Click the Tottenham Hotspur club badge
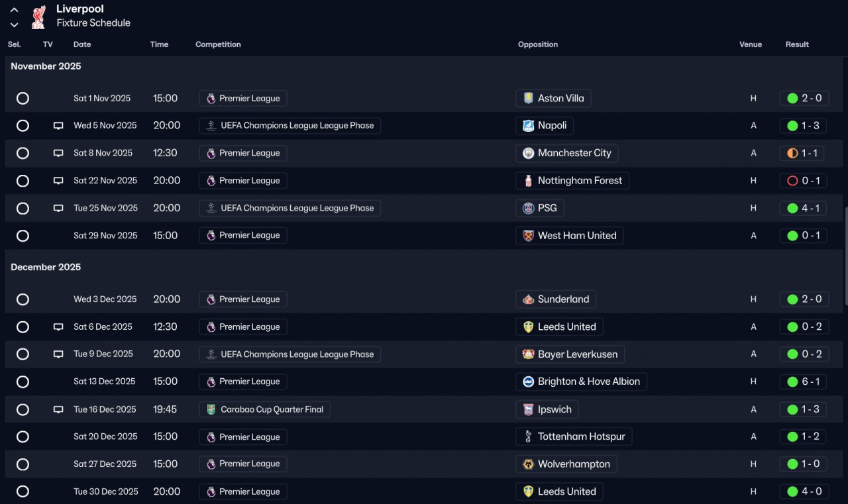 (x=528, y=437)
